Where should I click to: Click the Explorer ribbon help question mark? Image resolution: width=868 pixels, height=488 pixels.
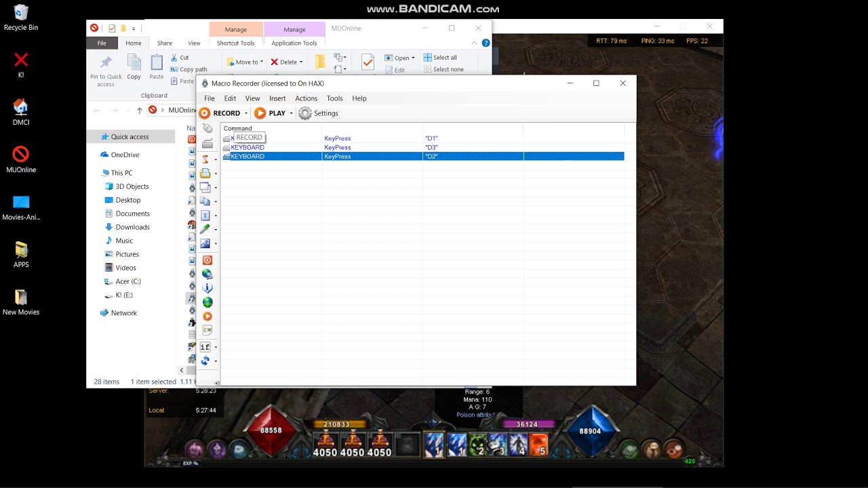(486, 43)
